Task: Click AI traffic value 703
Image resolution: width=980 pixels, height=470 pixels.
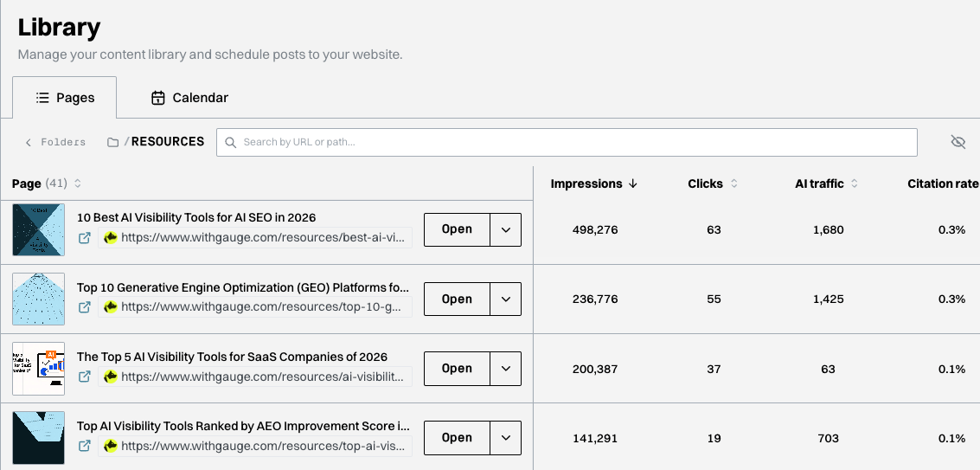Action: point(828,439)
